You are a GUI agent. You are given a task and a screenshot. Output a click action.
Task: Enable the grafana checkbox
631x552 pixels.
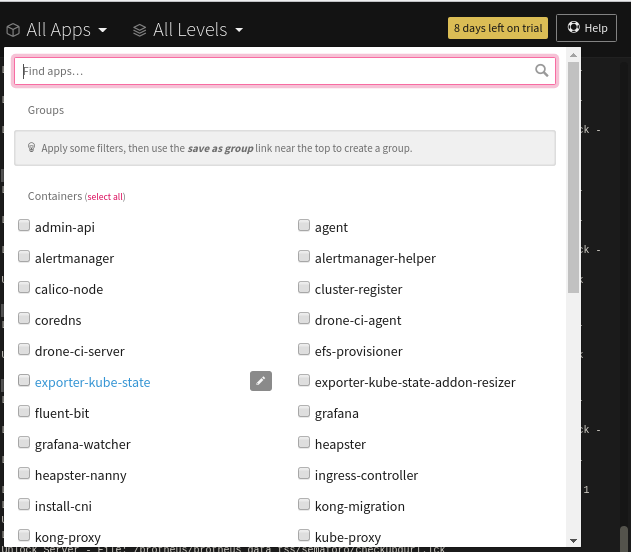(304, 412)
